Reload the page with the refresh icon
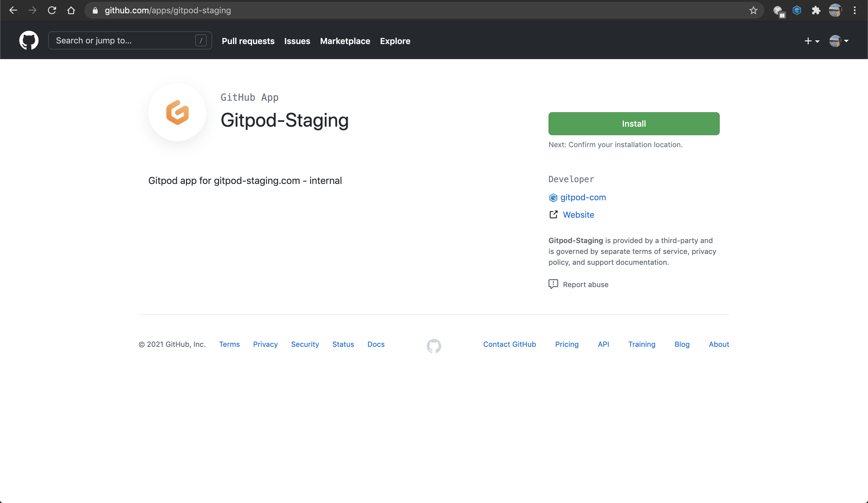Screen dimensions: 868x503 tap(52, 10)
